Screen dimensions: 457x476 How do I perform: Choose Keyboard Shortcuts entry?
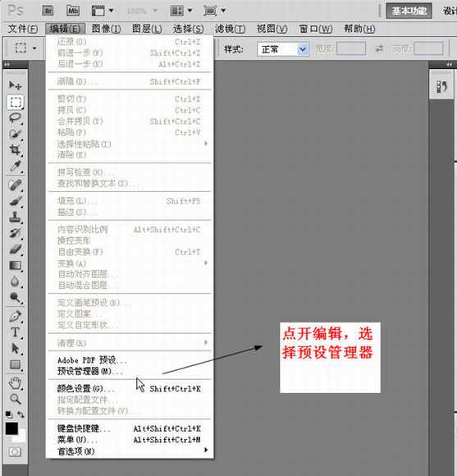[130, 428]
